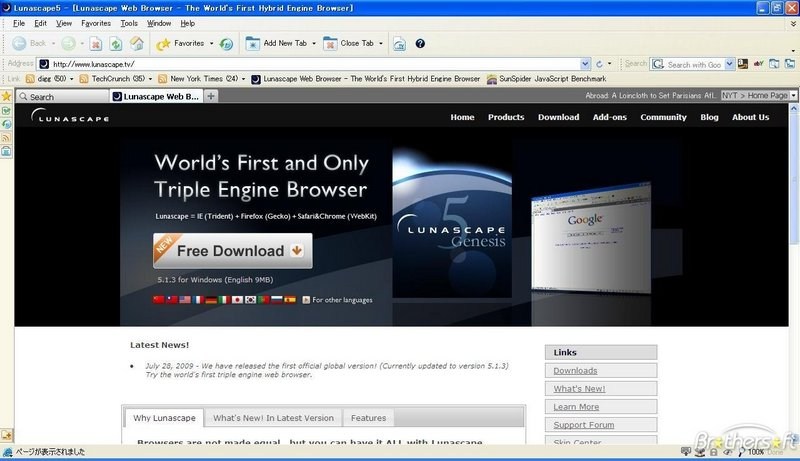This screenshot has height=461, width=800.
Task: Click the Stop loading page icon
Action: (95, 44)
